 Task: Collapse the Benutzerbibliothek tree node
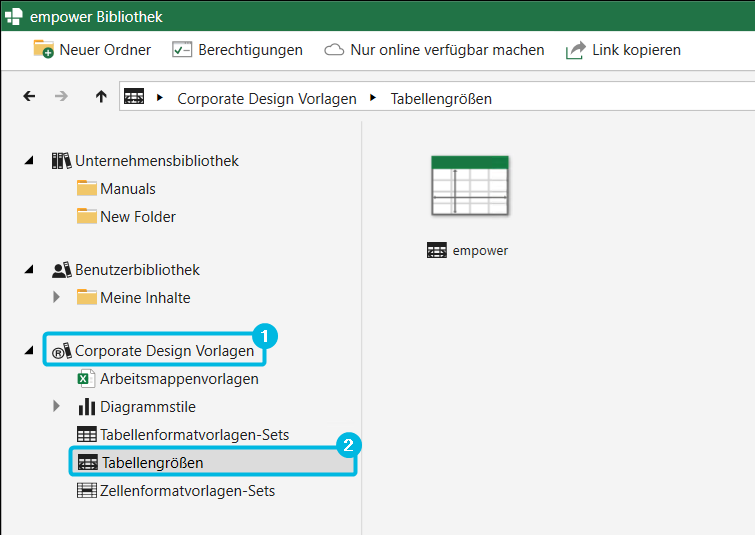click(29, 269)
